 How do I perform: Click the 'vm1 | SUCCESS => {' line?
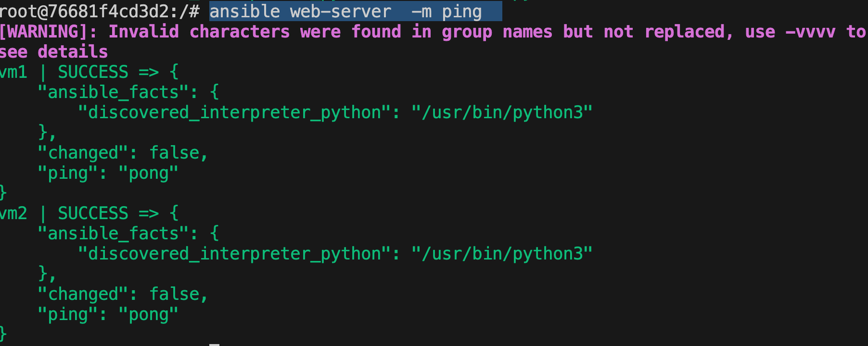coord(89,72)
